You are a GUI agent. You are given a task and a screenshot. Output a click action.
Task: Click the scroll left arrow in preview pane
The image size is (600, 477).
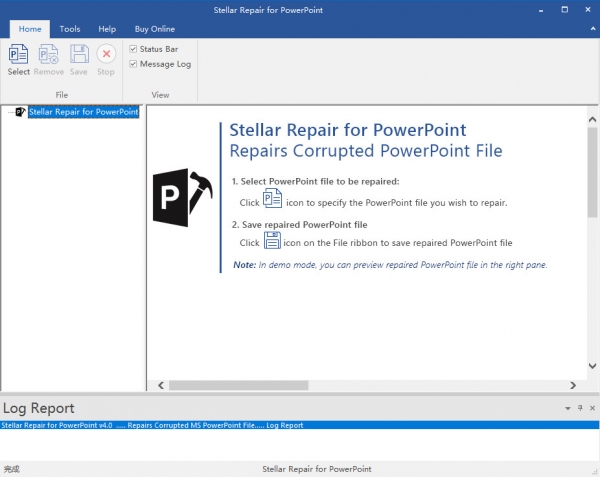pyautogui.click(x=161, y=385)
